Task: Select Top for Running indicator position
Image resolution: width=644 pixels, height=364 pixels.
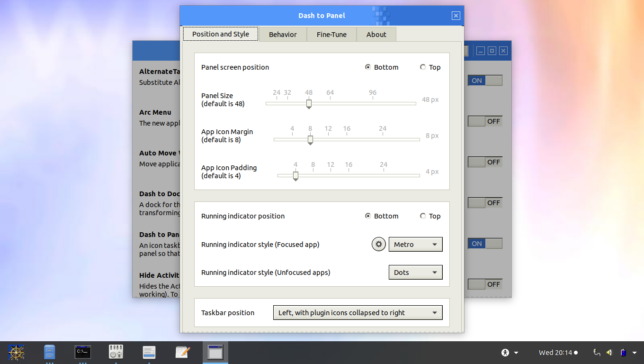Action: click(x=430, y=216)
